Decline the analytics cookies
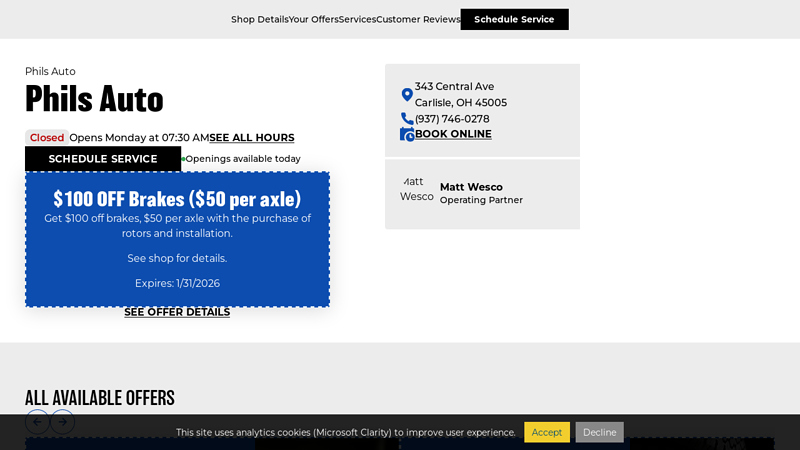 click(x=599, y=432)
